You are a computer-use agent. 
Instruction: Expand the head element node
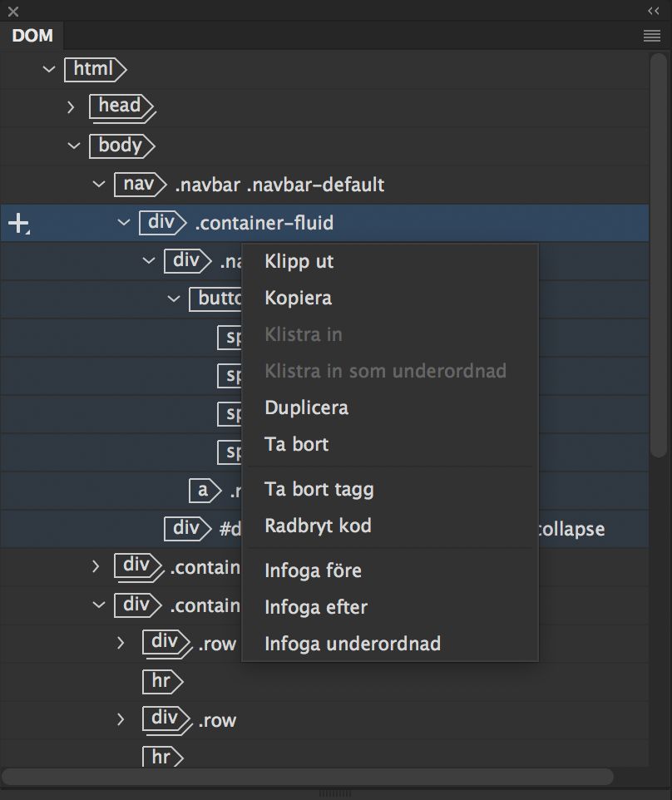tap(72, 108)
